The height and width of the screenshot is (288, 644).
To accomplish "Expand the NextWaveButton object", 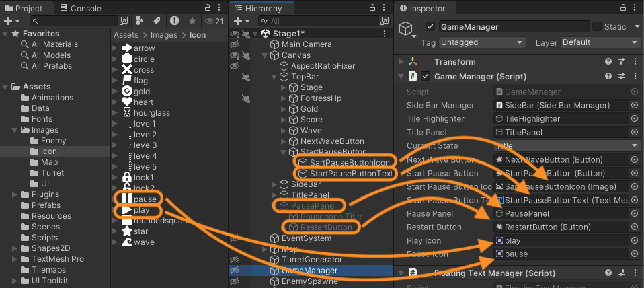I will coord(284,141).
